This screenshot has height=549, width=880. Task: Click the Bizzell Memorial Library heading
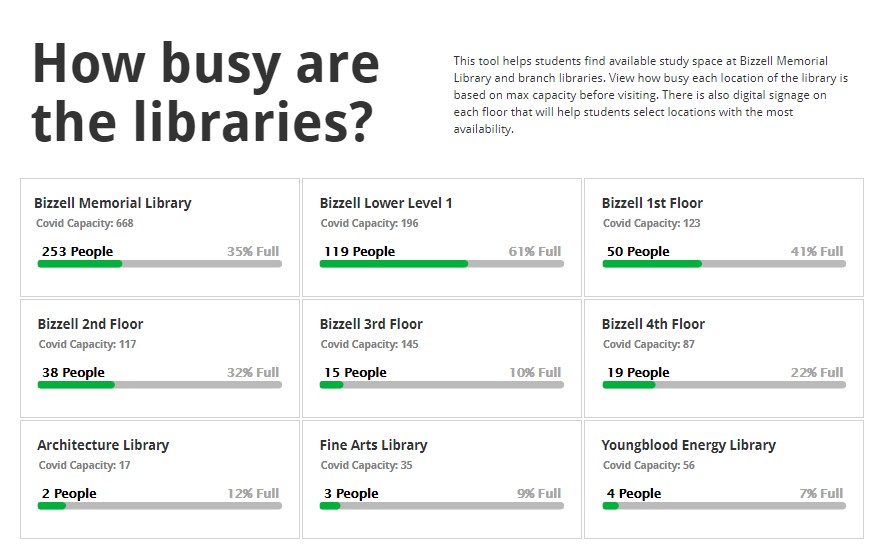point(112,203)
